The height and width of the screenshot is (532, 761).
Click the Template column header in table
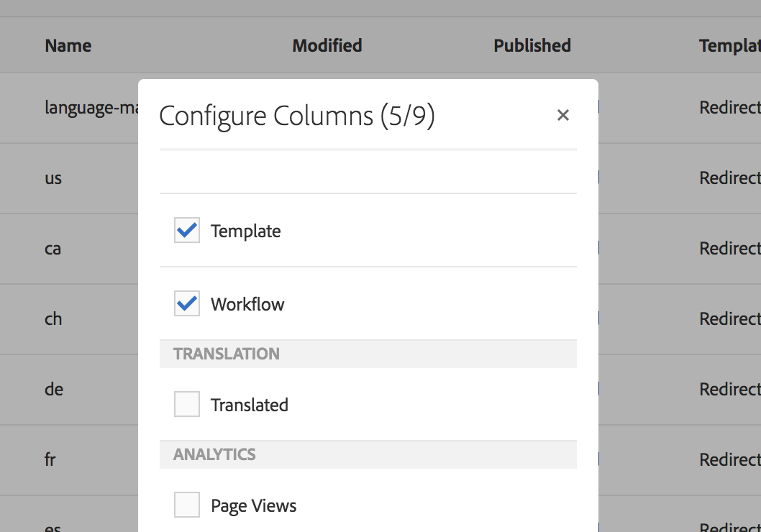(x=729, y=46)
